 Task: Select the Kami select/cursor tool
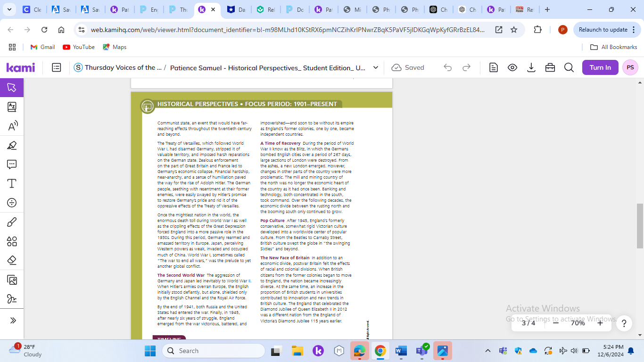click(12, 87)
